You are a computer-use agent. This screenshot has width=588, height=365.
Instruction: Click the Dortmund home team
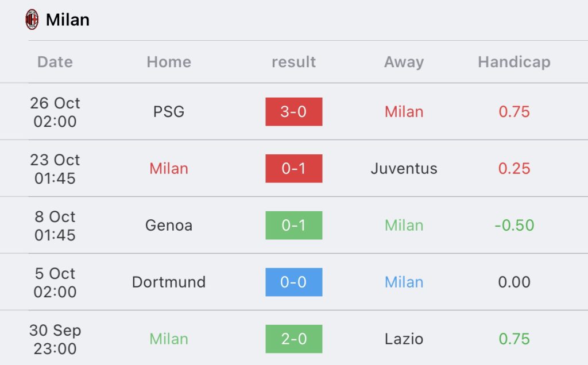tap(169, 282)
